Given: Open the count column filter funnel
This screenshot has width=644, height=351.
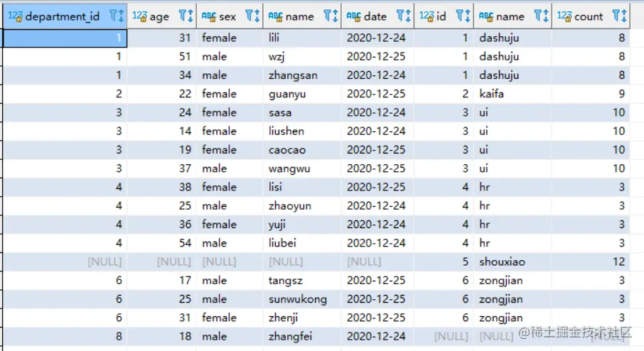Looking at the screenshot, I should coord(616,16).
